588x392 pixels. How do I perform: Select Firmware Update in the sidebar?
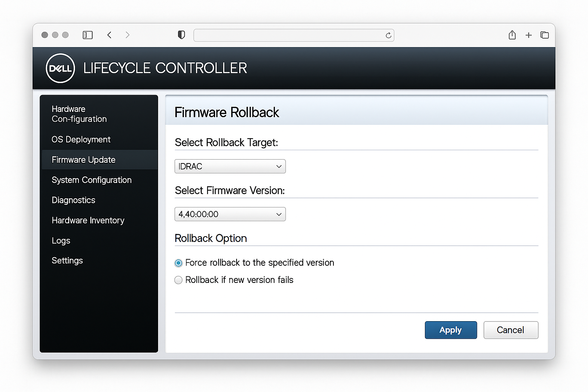point(100,160)
